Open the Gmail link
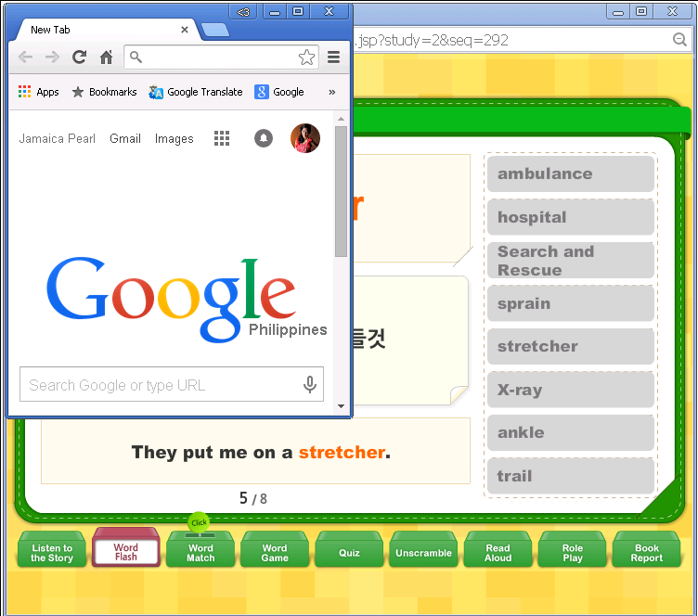Viewport: 698px width, 616px height. click(x=125, y=139)
